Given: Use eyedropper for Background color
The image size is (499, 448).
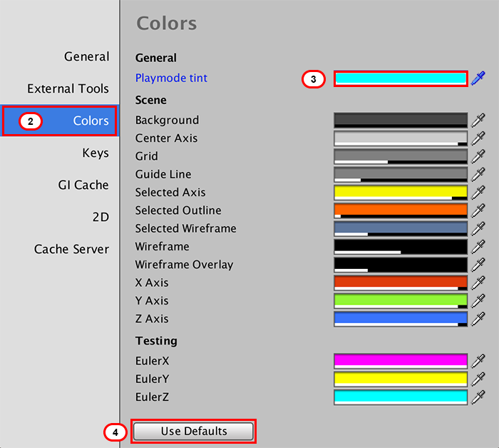Looking at the screenshot, I should pos(478,120).
